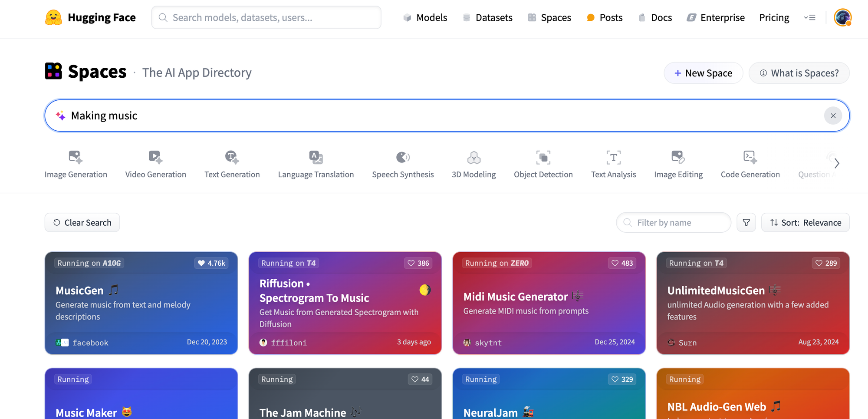Click the Running on ZERO badge
The width and height of the screenshot is (868, 419).
click(x=497, y=263)
